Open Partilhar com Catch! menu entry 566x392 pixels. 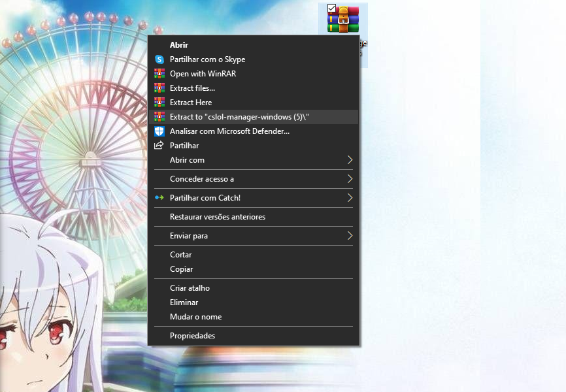coord(254,198)
